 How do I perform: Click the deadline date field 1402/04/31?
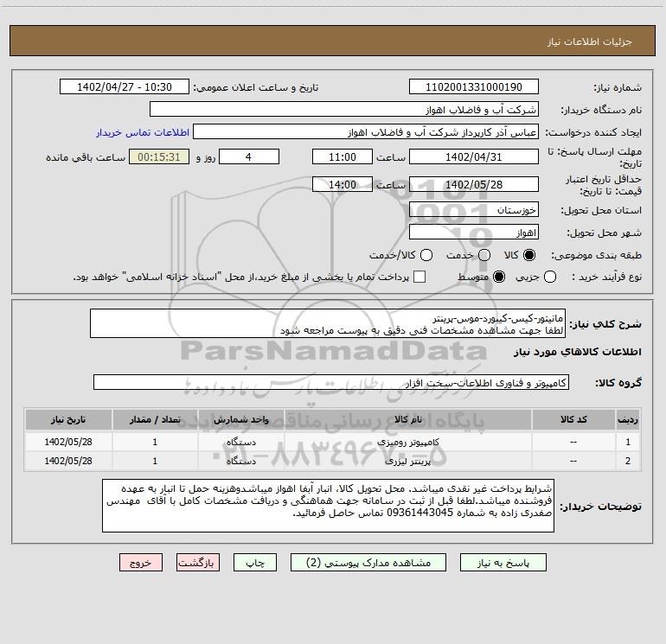474,156
